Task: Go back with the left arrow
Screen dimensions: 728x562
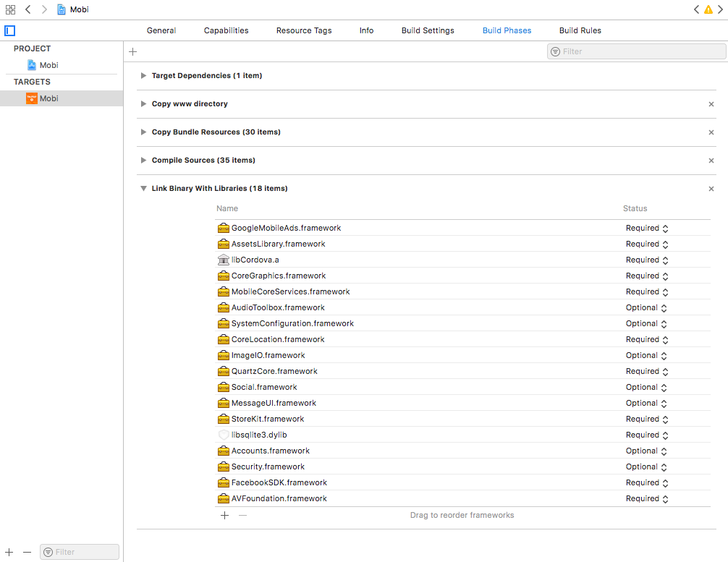Action: tap(27, 9)
